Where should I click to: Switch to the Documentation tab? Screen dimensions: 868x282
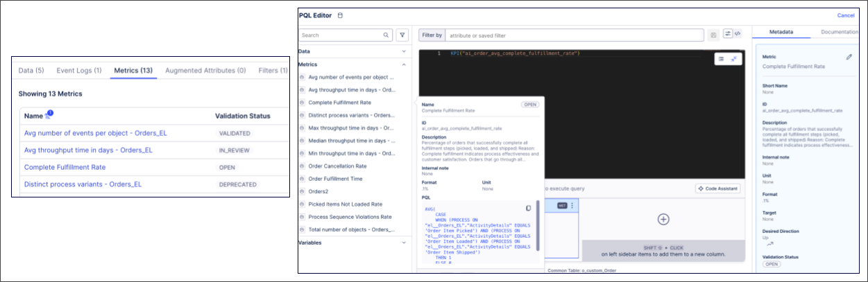[x=839, y=32]
